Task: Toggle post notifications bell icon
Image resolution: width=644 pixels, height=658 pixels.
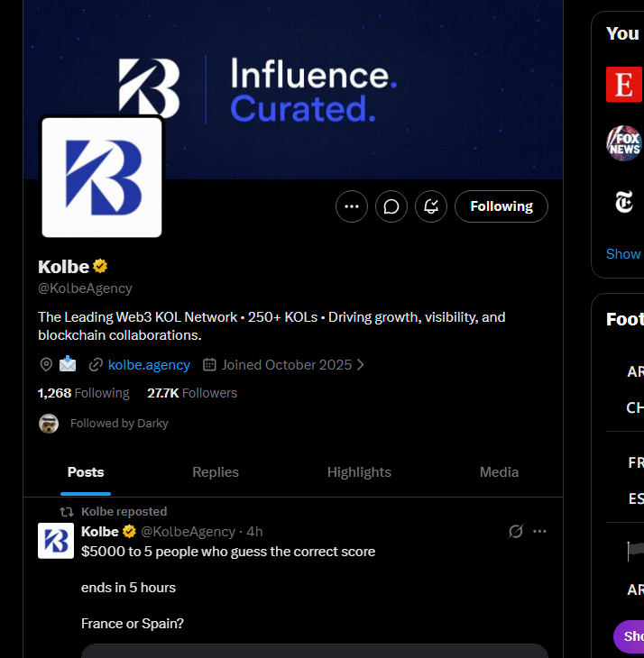Action: coord(431,206)
